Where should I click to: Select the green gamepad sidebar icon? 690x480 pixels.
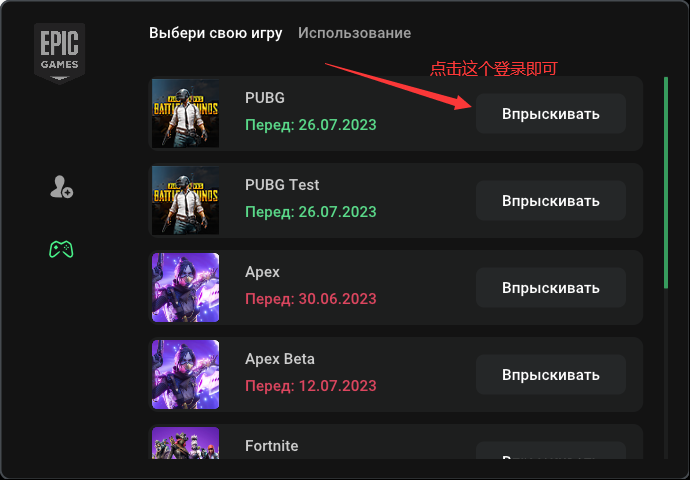pyautogui.click(x=61, y=249)
